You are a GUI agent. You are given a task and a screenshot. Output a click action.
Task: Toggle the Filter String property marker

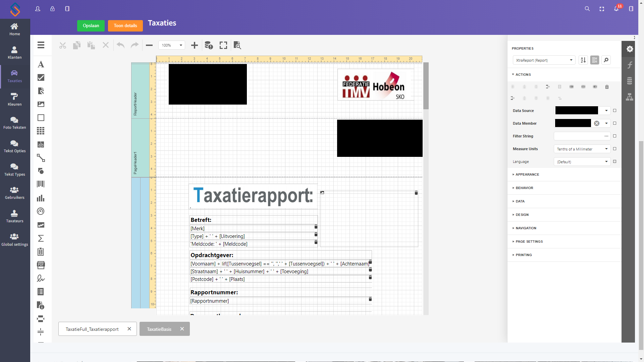[615, 136]
